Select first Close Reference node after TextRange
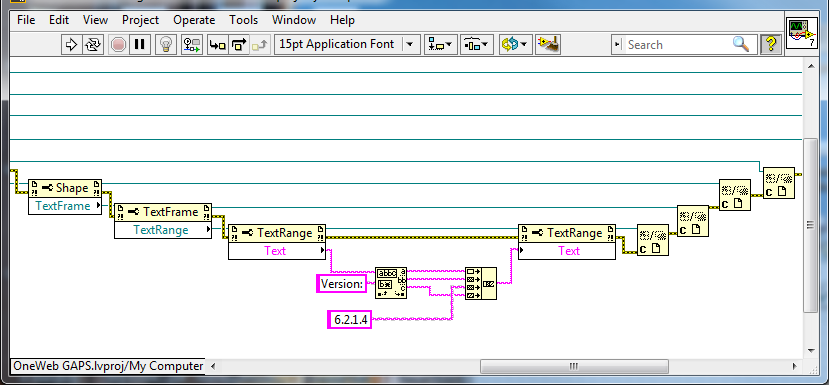This screenshot has width=829, height=385. point(653,240)
